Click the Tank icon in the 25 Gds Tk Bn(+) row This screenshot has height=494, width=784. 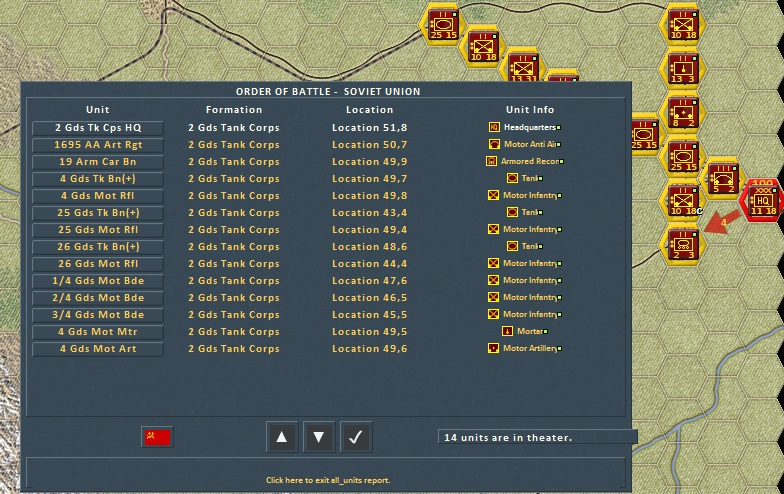click(x=512, y=212)
